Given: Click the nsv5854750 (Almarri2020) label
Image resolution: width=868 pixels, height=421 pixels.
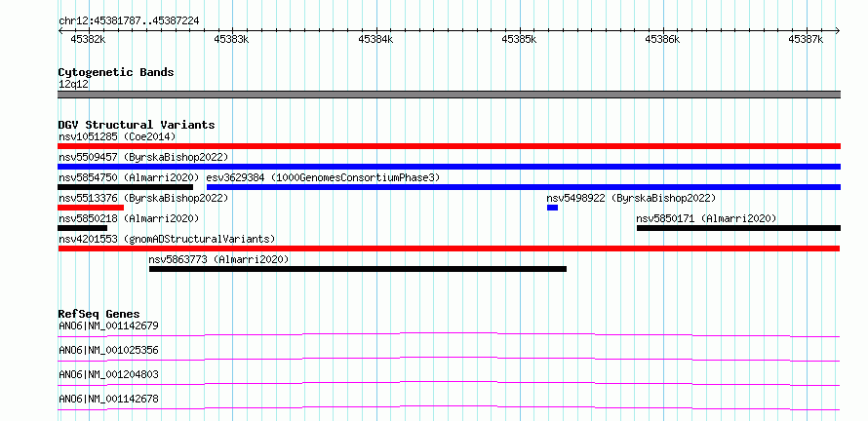Looking at the screenshot, I should [x=129, y=177].
